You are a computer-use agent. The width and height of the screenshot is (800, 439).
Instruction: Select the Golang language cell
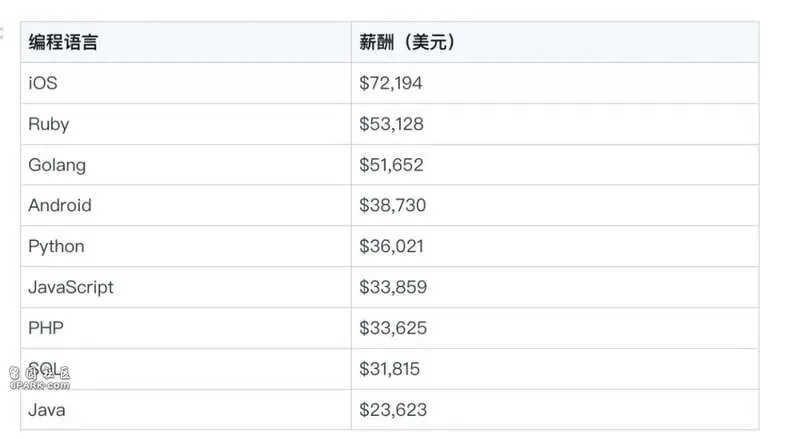point(57,165)
